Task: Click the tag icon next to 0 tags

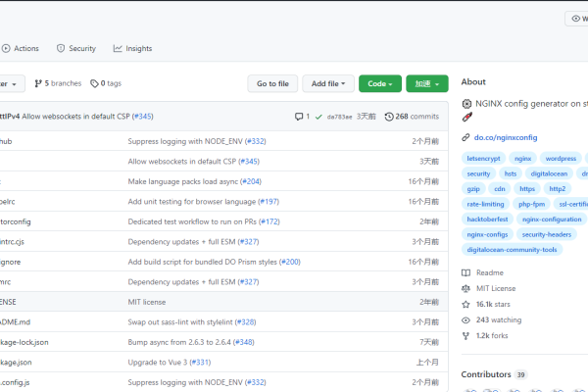Action: [94, 84]
